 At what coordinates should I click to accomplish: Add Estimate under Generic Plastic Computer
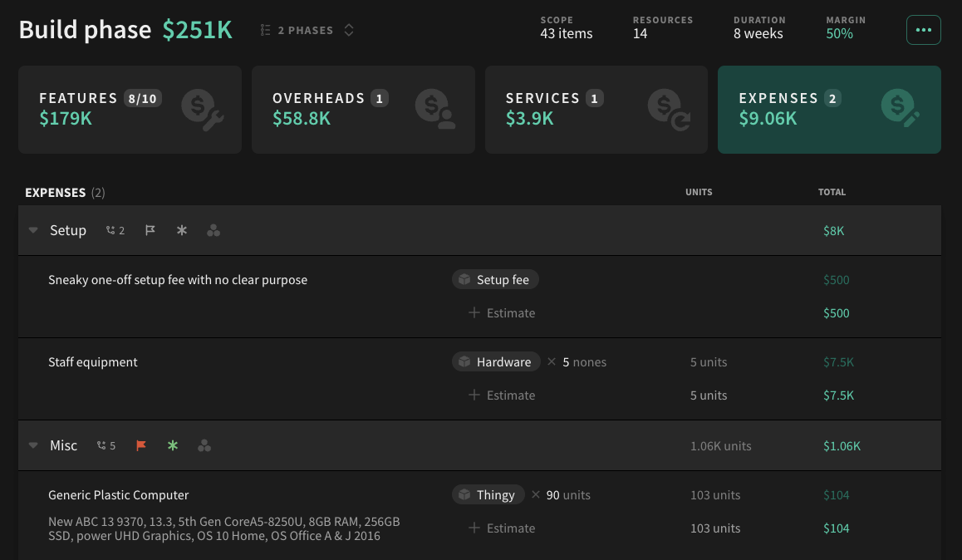(502, 528)
